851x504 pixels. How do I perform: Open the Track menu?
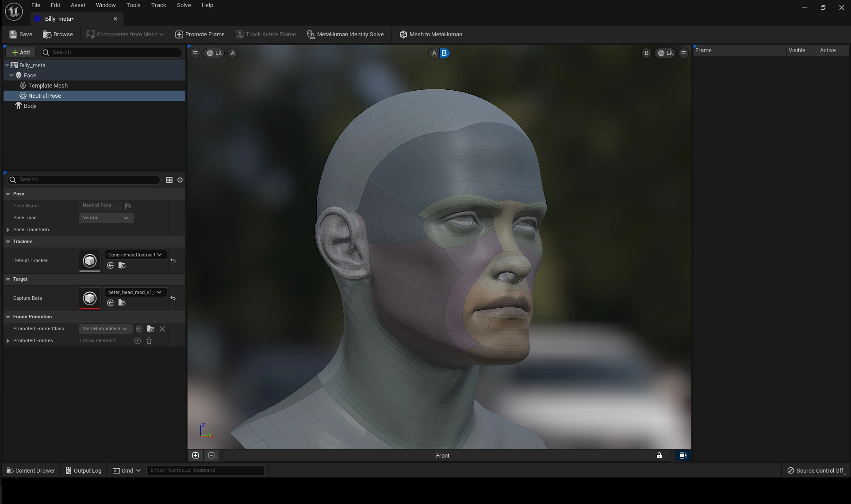pyautogui.click(x=158, y=5)
